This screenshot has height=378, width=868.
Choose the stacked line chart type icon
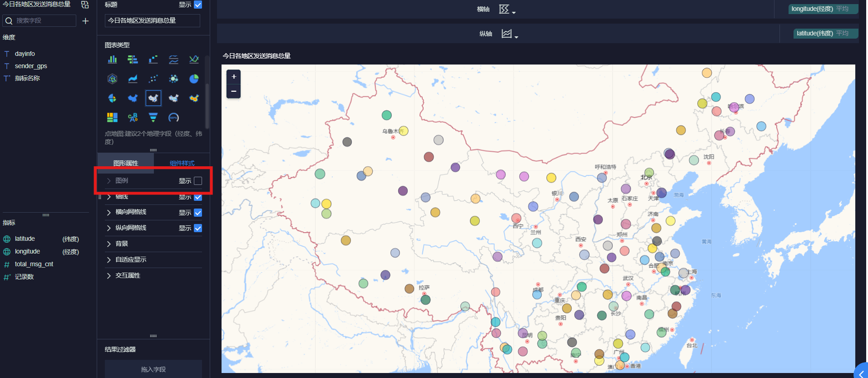173,60
